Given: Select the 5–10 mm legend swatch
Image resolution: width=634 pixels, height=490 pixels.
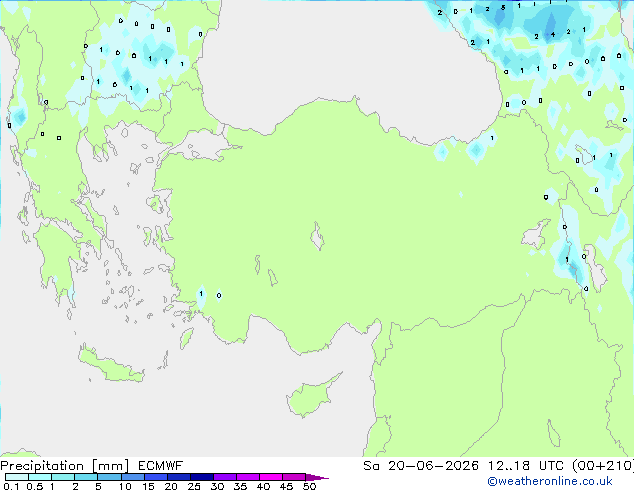Looking at the screenshot, I should 109,477.
